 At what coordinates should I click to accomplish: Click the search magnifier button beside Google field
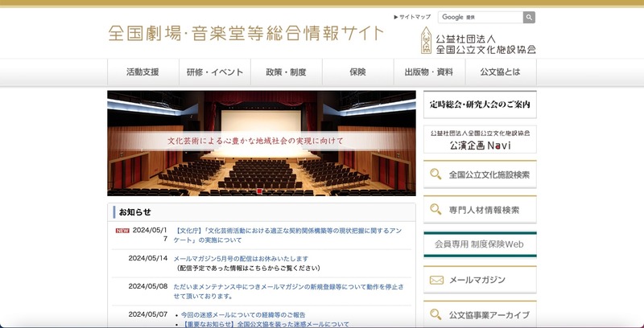tap(529, 17)
